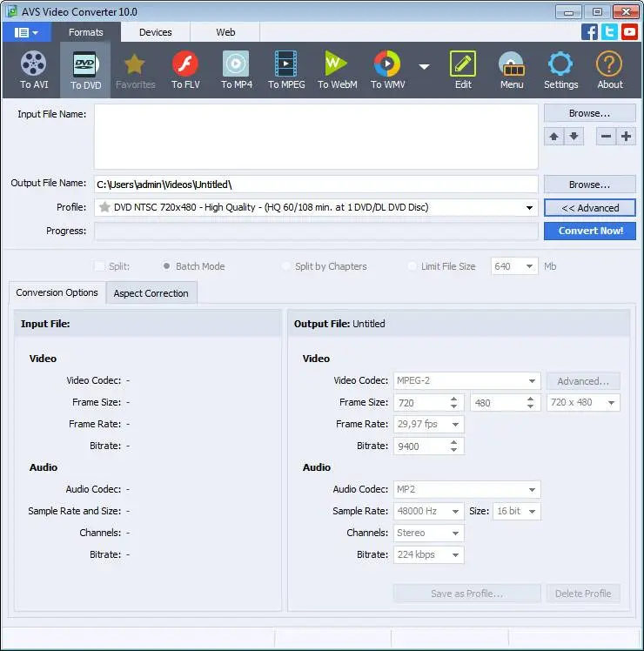Click the video Bitrate 9400 value field

pos(420,446)
